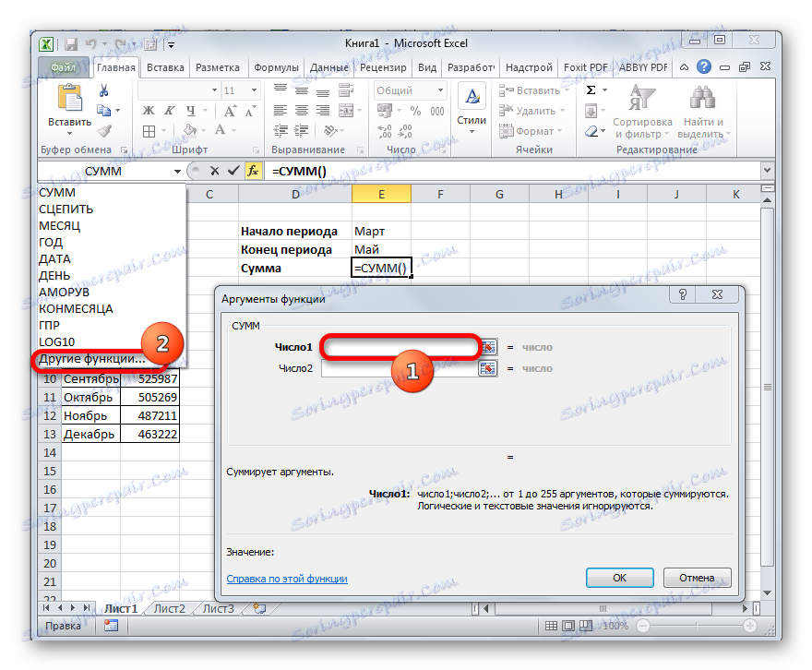Viewport: 812px width, 670px height.
Task: Toggle Bold (Ж) formatting
Action: [x=149, y=111]
